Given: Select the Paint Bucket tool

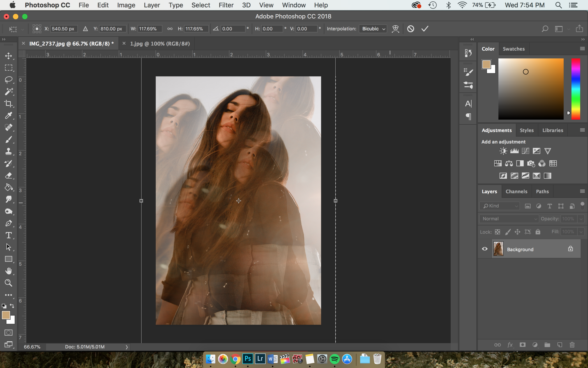Looking at the screenshot, I should pos(8,187).
